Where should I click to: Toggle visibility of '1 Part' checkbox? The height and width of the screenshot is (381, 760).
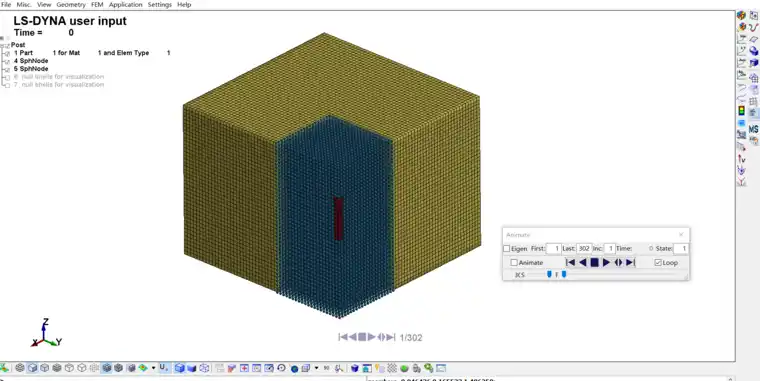click(7, 53)
